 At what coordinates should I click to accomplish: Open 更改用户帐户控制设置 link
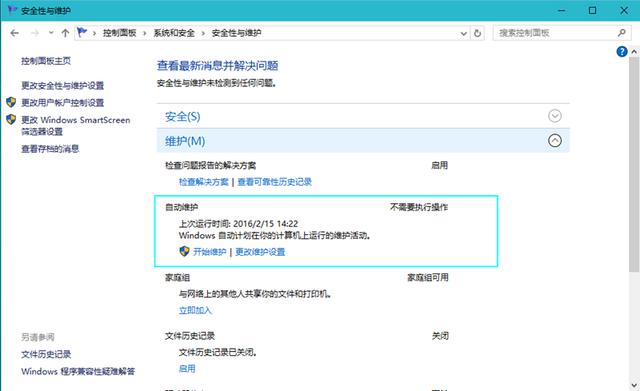[62, 103]
